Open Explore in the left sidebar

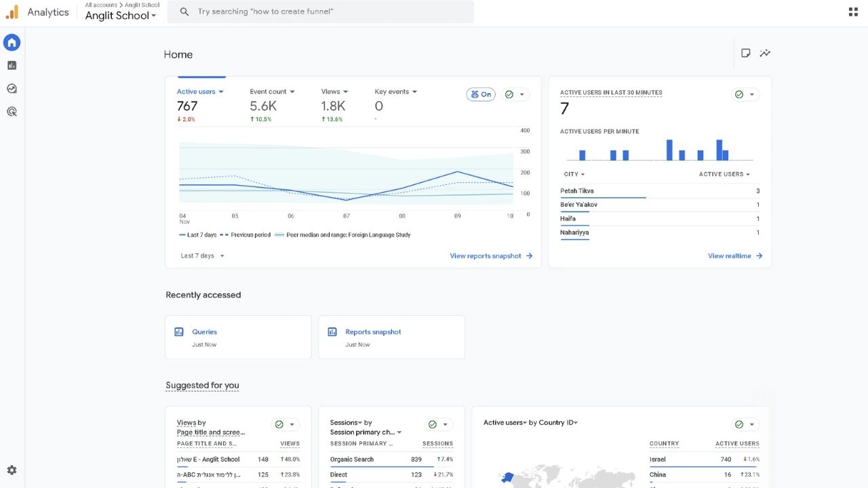(12, 89)
